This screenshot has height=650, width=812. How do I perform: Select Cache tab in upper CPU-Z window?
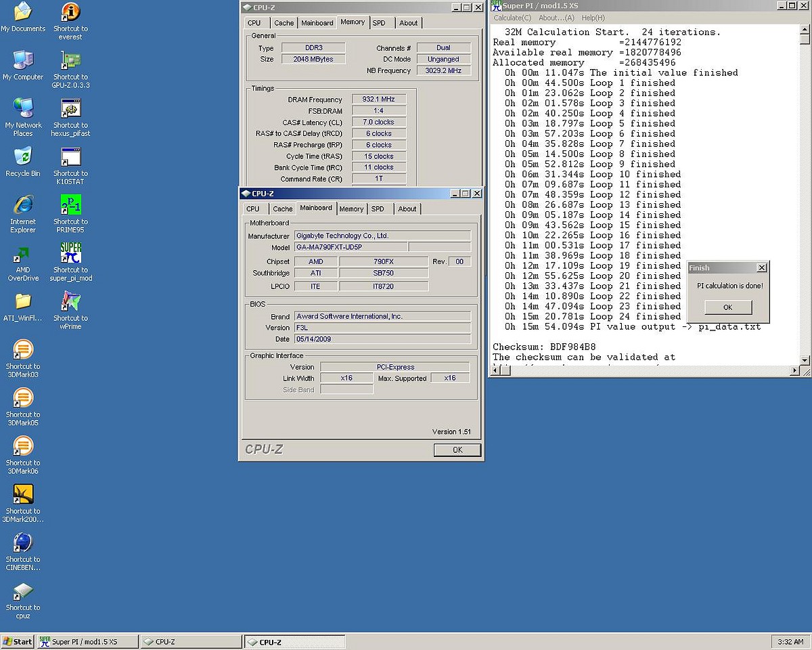pyautogui.click(x=284, y=23)
